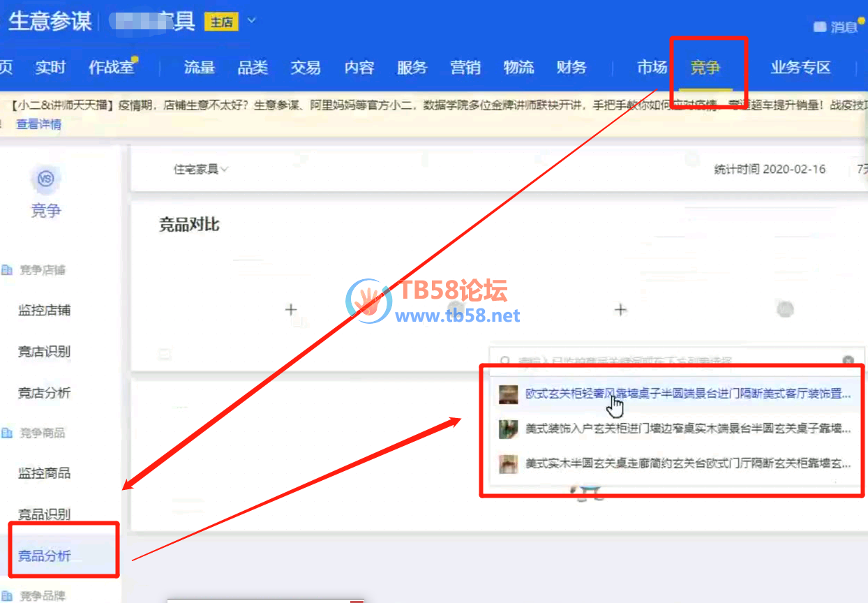
Task: Clear the search box with the x icon
Action: [848, 360]
